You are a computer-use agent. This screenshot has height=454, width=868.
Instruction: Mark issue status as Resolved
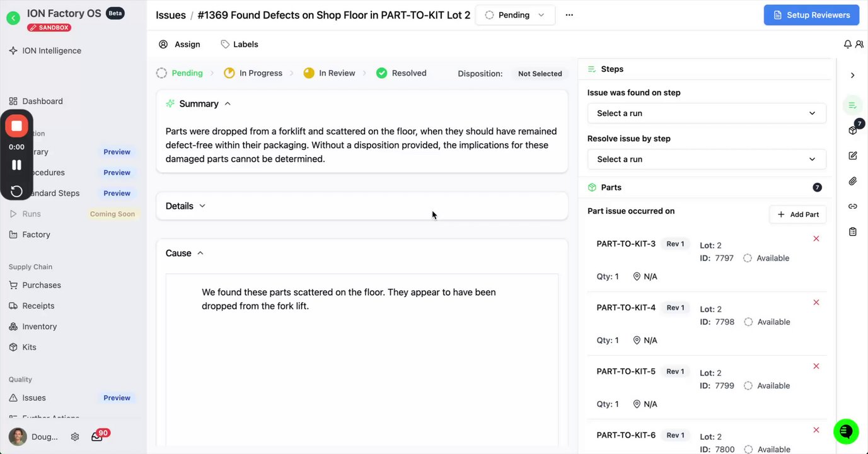tap(402, 73)
